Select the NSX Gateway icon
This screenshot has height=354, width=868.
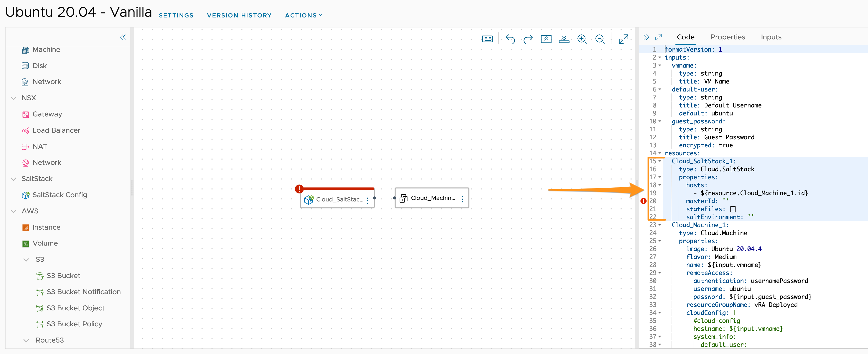click(x=25, y=114)
